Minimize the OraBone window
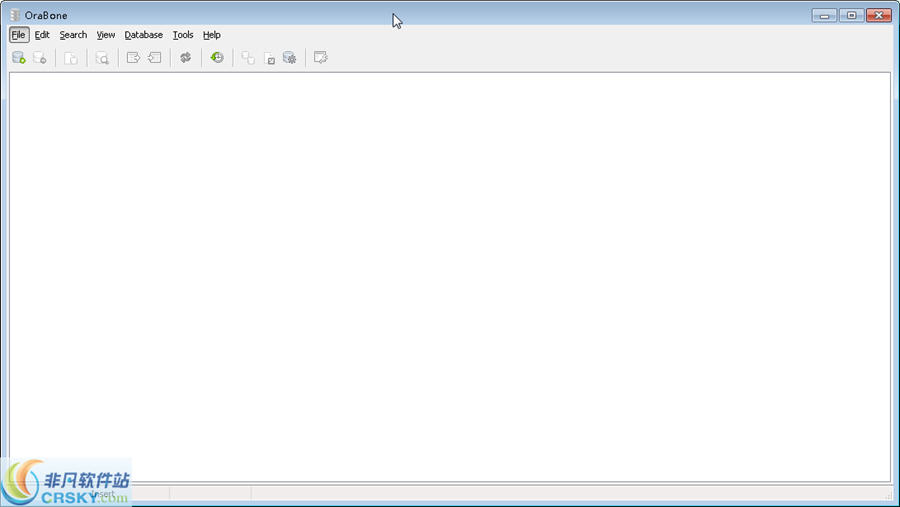 [824, 16]
